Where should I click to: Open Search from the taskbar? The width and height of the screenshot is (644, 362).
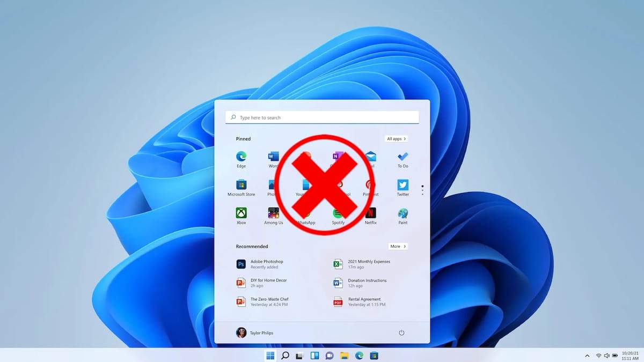285,355
